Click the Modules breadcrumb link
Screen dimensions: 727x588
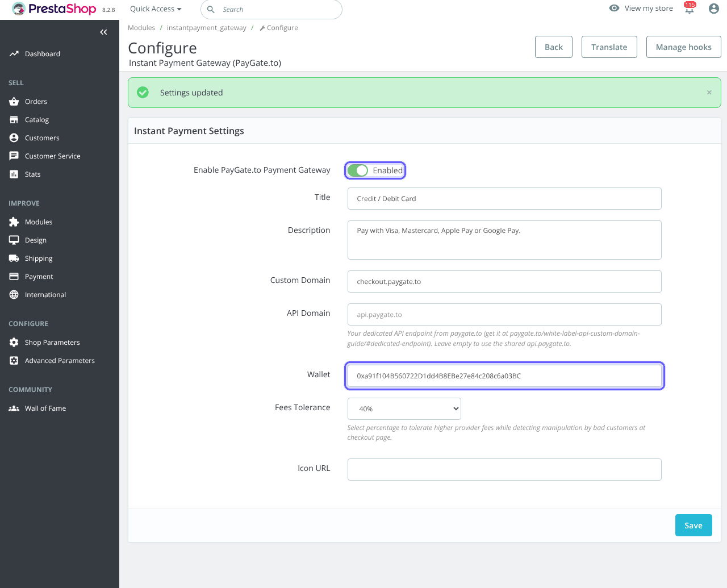click(x=141, y=28)
